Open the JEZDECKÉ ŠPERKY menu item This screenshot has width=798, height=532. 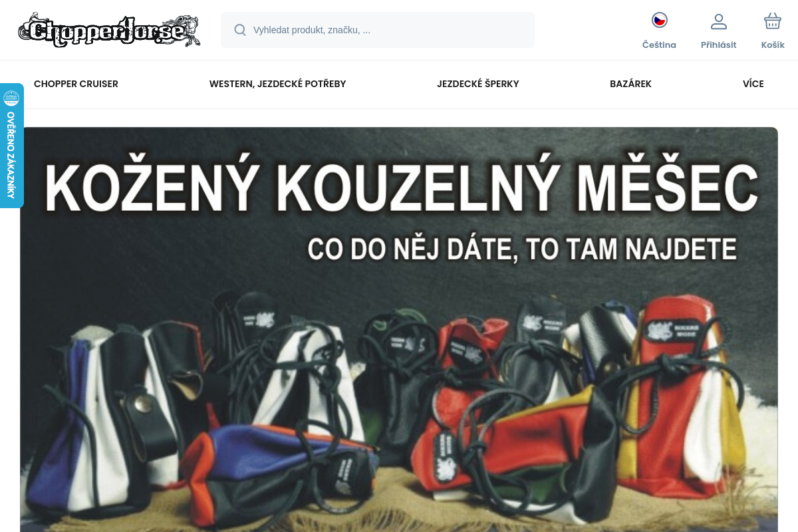pos(478,84)
